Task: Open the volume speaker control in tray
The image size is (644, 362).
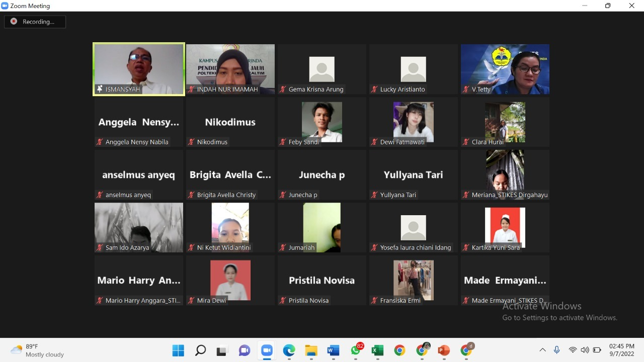Action: [585, 350]
